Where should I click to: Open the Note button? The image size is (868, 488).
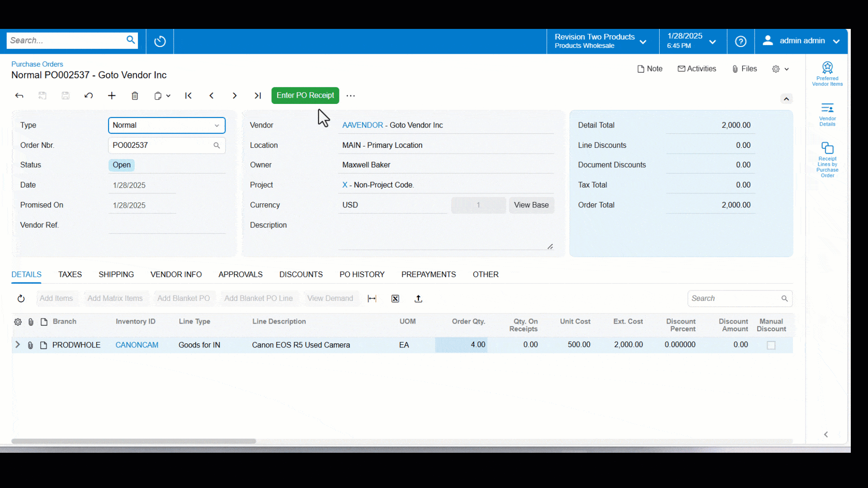click(650, 69)
